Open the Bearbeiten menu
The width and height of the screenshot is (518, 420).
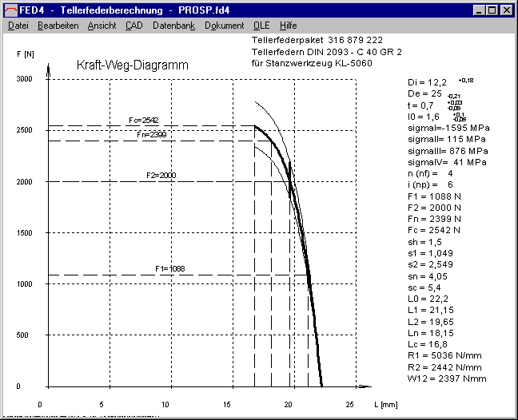point(58,26)
